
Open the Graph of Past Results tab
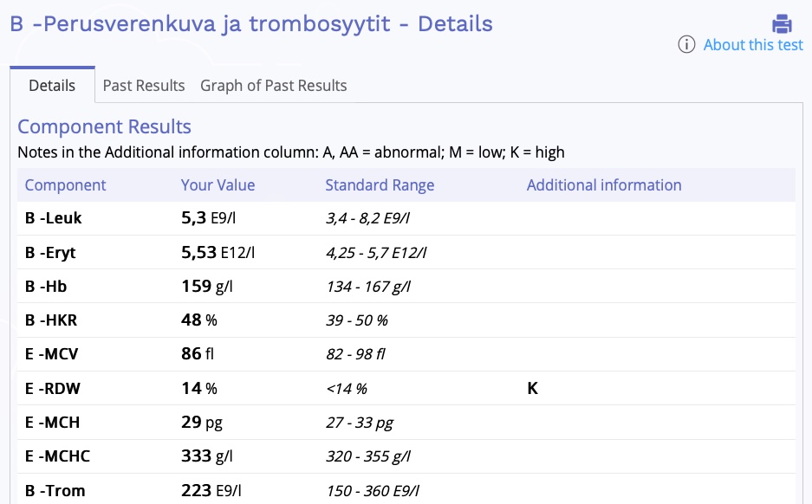[x=274, y=86]
